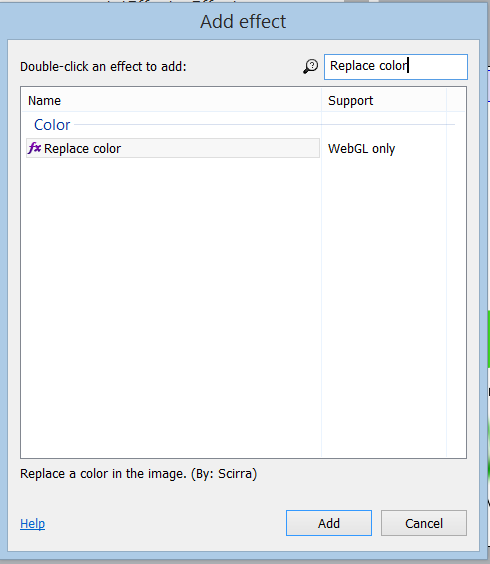This screenshot has width=490, height=564.
Task: Focus the effect search text box
Action: click(396, 67)
